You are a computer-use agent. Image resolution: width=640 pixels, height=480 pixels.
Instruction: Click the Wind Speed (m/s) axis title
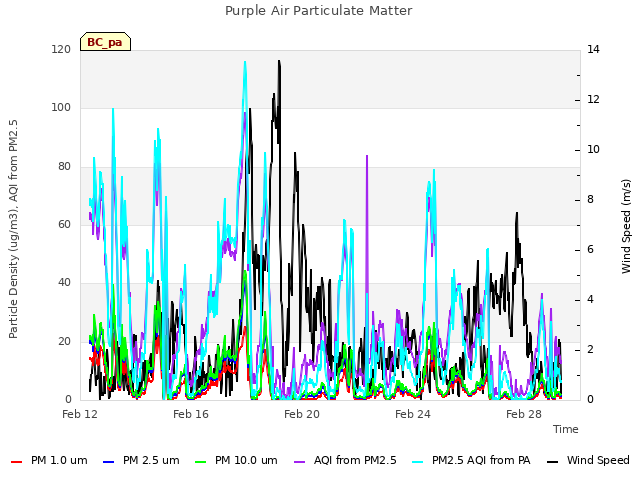(626, 226)
